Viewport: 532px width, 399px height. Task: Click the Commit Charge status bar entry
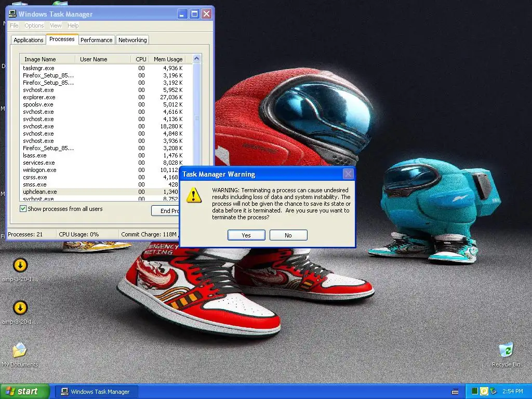(x=149, y=234)
